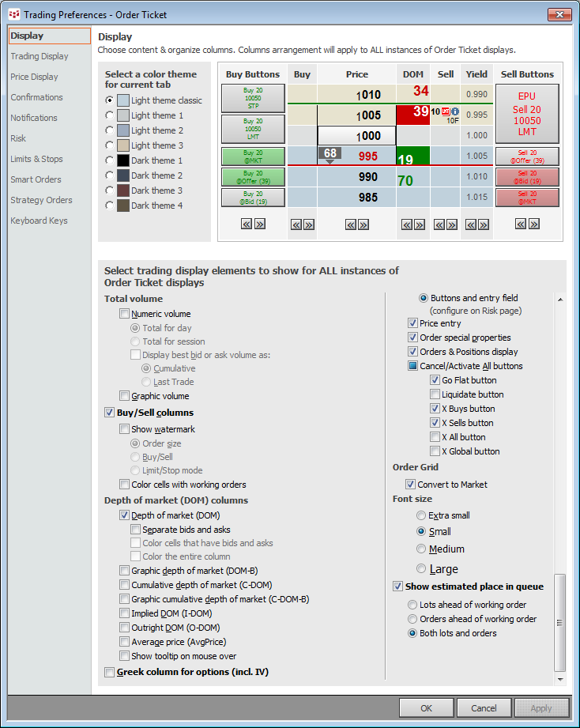This screenshot has width=580, height=728.
Task: Shift Buy Buttons column right arrow
Action: pos(260,224)
